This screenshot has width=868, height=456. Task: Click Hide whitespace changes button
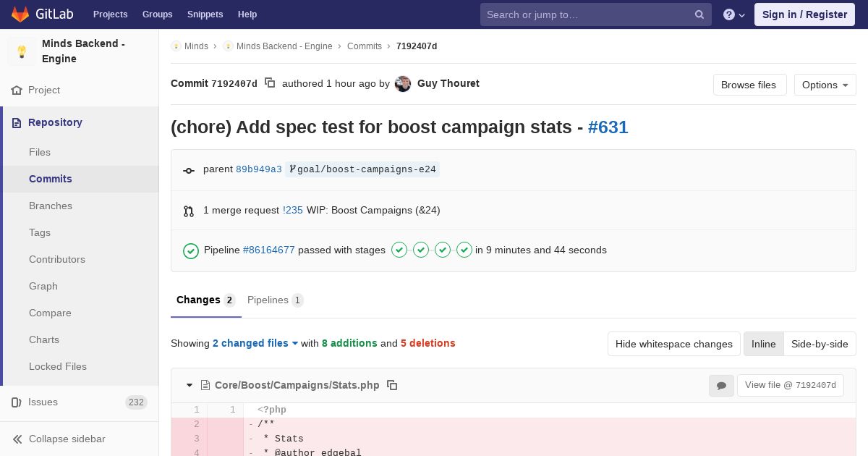pos(674,344)
